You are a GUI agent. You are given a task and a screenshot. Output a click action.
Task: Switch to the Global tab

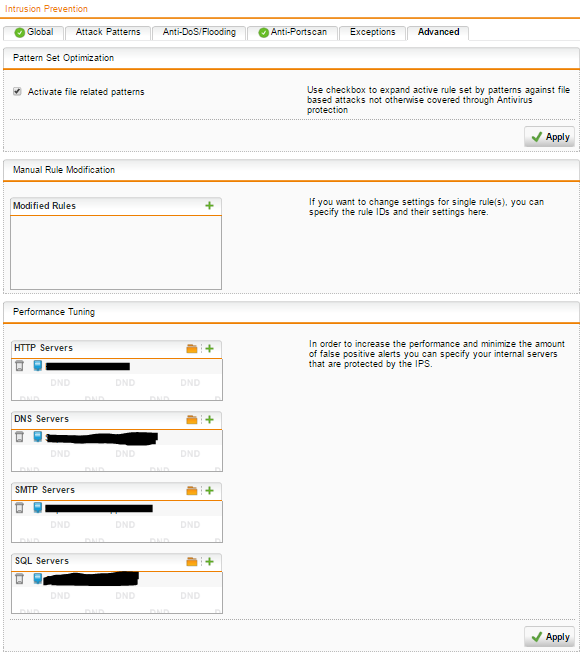tap(34, 32)
